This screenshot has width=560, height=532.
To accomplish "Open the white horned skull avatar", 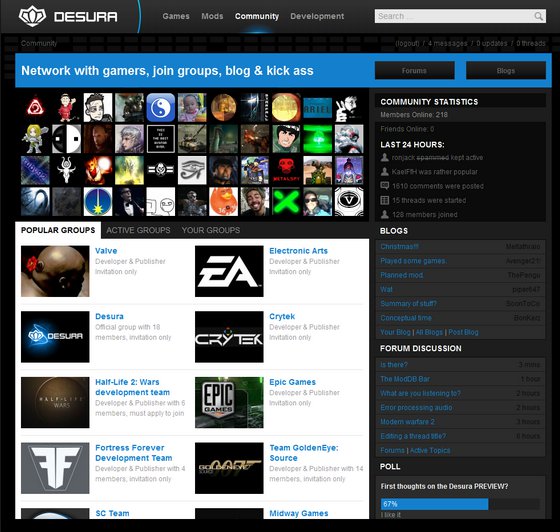I will 66,170.
